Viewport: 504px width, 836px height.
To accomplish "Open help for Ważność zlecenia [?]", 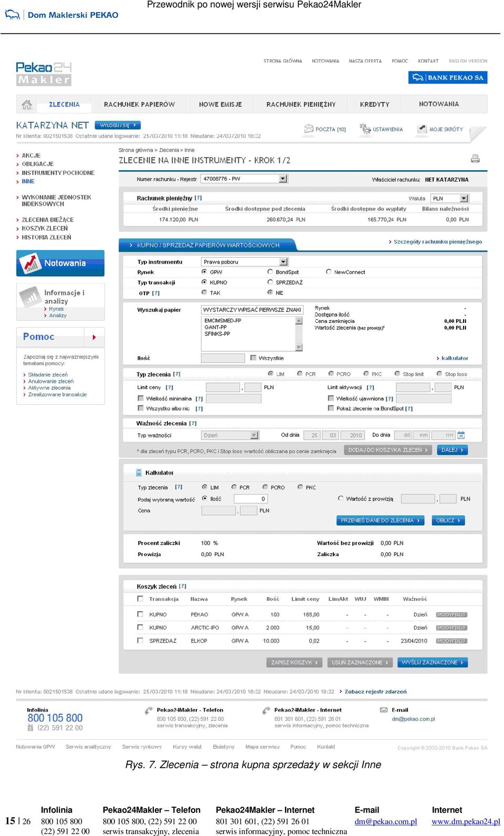I will [x=193, y=423].
